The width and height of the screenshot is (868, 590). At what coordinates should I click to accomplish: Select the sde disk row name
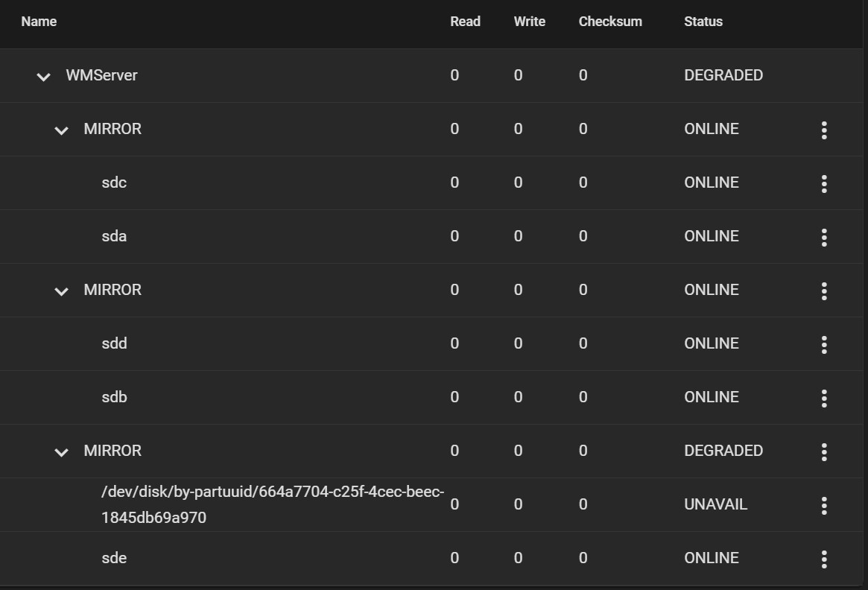point(114,558)
